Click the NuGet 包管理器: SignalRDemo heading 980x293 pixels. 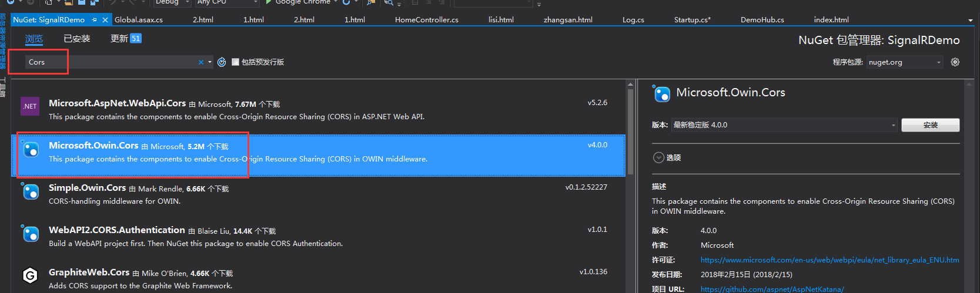point(879,41)
